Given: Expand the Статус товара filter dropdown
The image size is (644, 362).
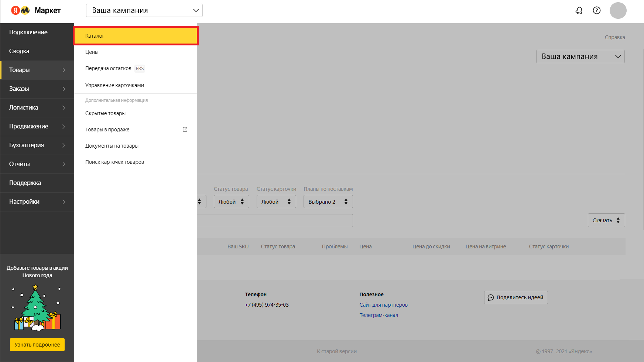Looking at the screenshot, I should point(231,201).
